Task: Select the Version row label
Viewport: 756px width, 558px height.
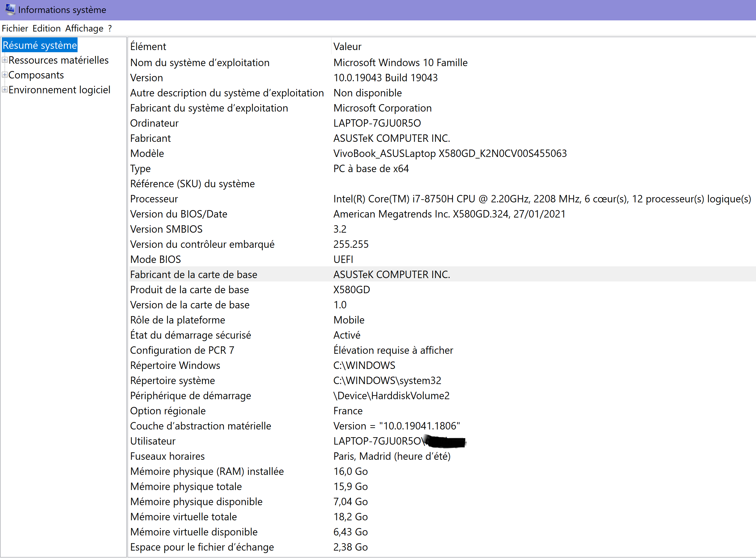Action: (146, 78)
